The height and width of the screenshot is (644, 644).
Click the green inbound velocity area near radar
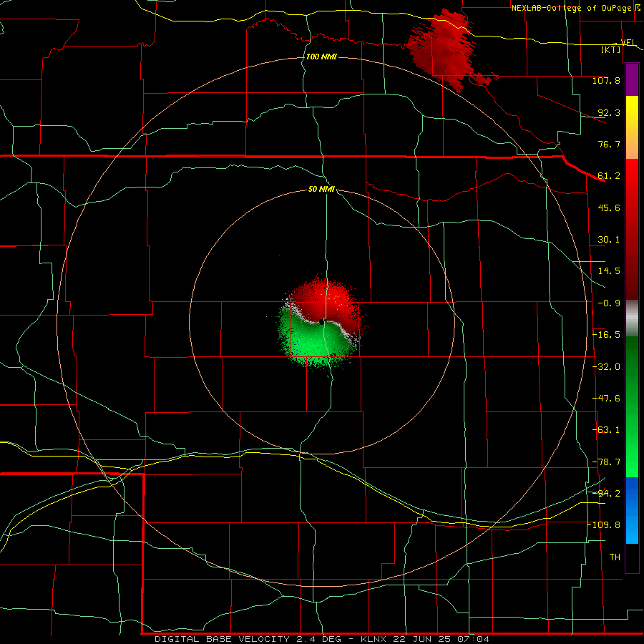coord(314,343)
